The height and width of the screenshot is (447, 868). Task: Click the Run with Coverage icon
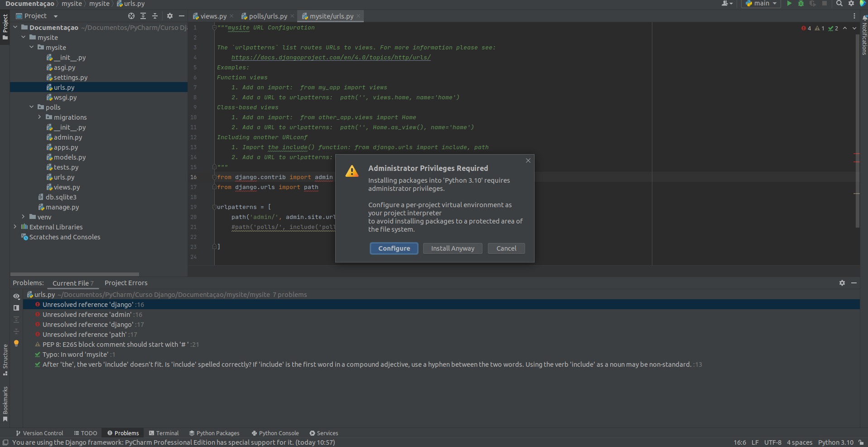click(813, 3)
